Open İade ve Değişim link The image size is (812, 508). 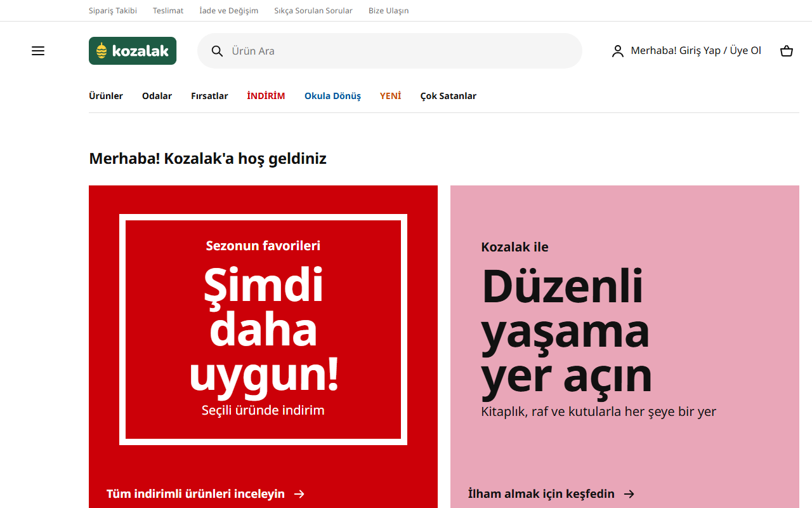pos(229,11)
